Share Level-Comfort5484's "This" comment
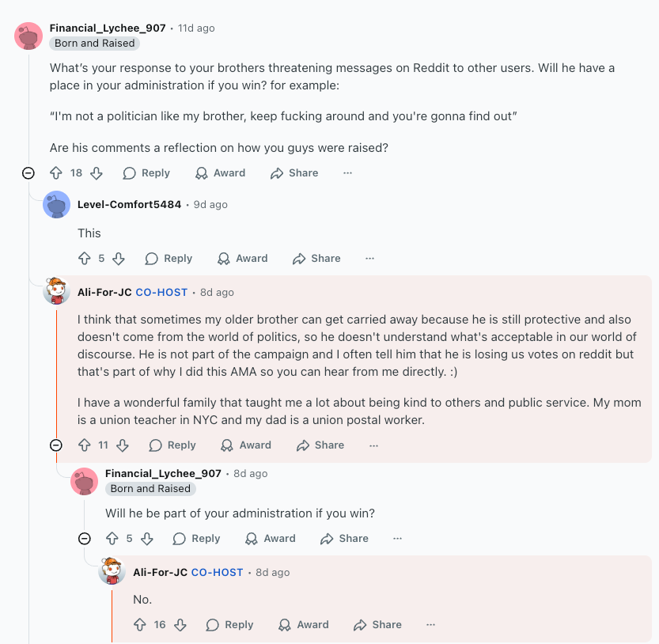659x644 pixels. point(316,258)
